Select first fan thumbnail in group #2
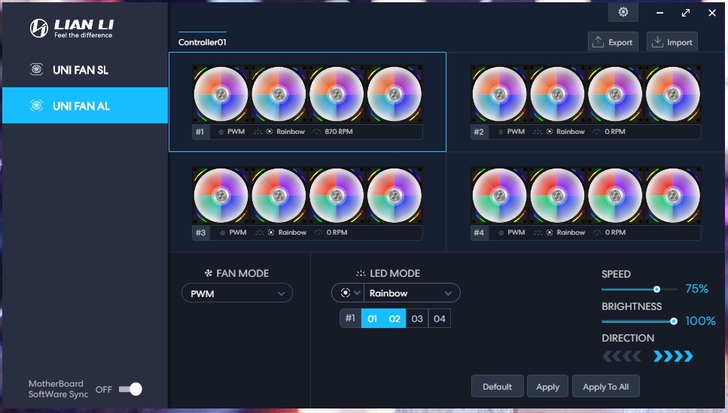Image resolution: width=728 pixels, height=413 pixels. coord(500,94)
